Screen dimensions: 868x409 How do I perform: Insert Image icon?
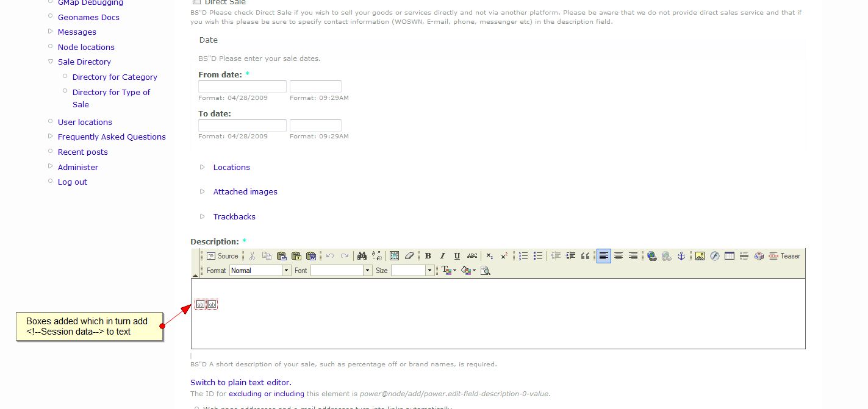point(700,256)
